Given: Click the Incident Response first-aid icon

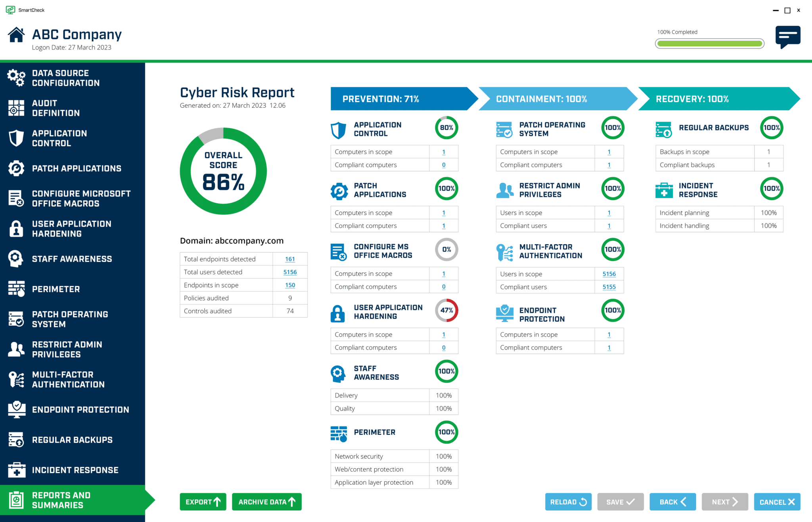Looking at the screenshot, I should point(16,470).
